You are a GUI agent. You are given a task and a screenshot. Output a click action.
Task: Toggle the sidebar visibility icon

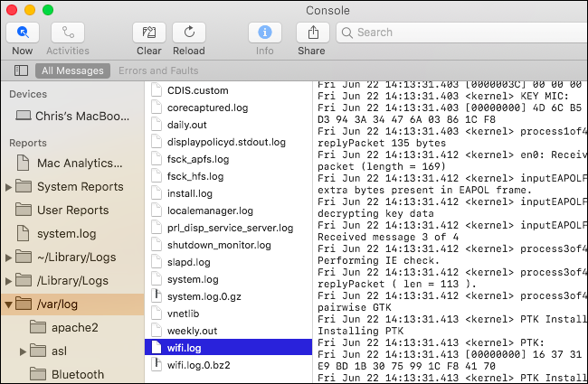[22, 70]
